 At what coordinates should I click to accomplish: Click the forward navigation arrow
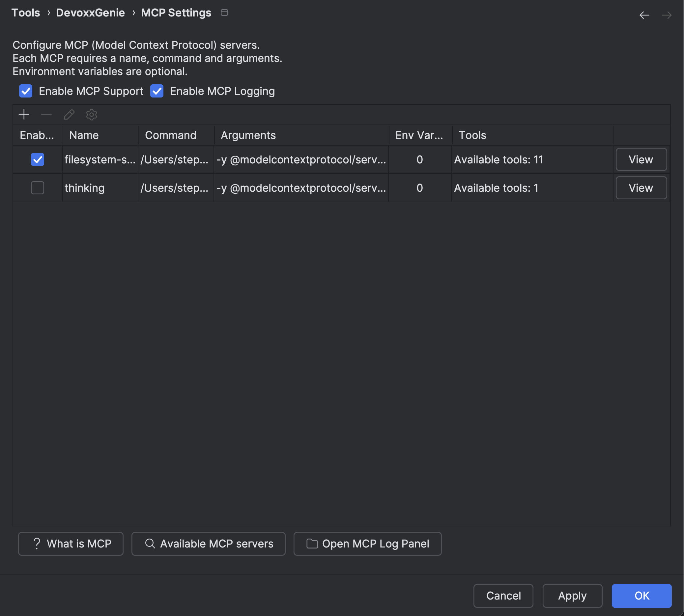(x=667, y=15)
